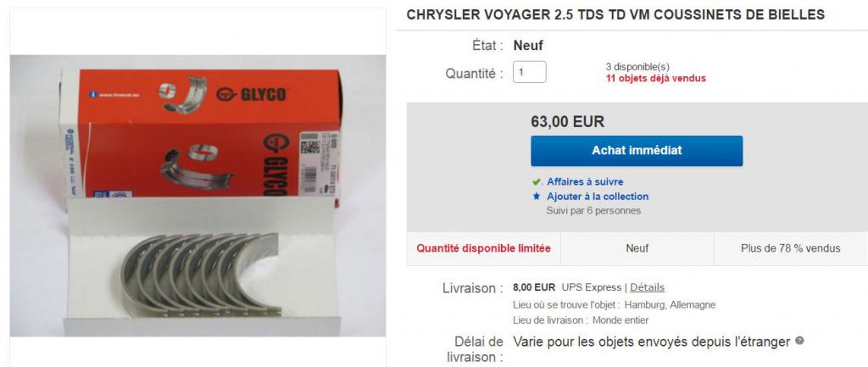Select the Plus de 78 % vendus tab

pos(791,248)
